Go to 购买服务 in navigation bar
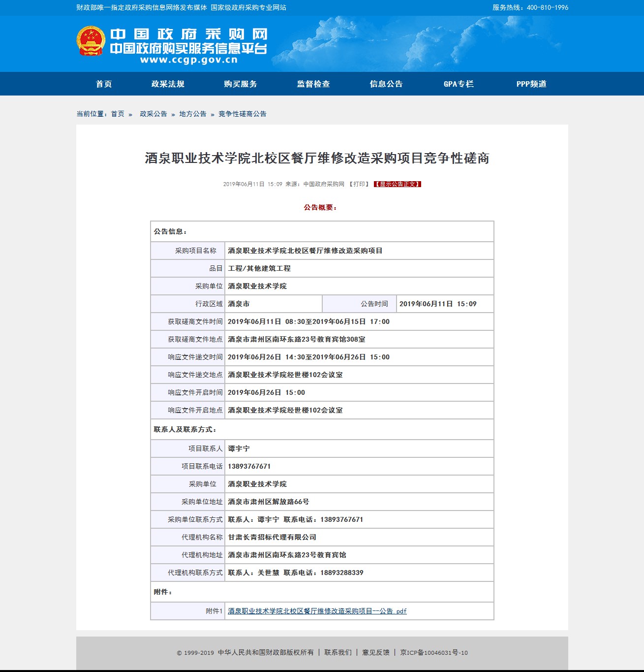The image size is (644, 672). tap(241, 84)
